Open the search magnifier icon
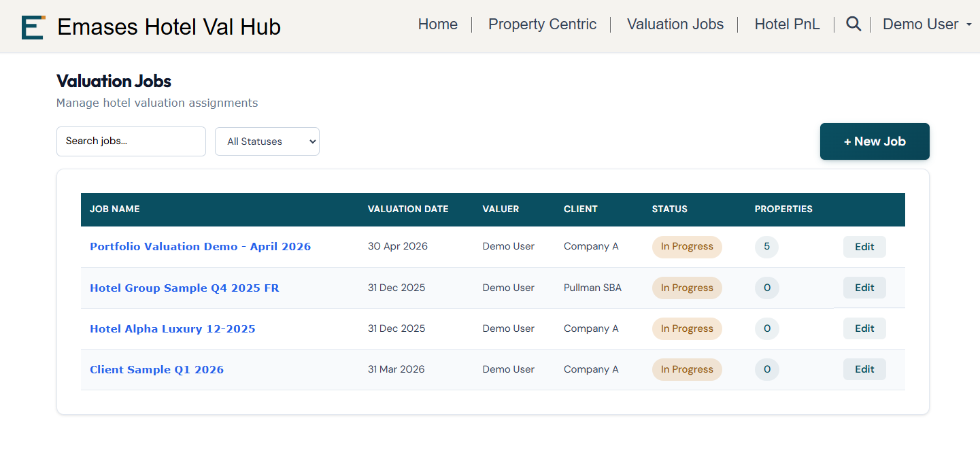Screen dimensions: 980x476 click(x=854, y=24)
